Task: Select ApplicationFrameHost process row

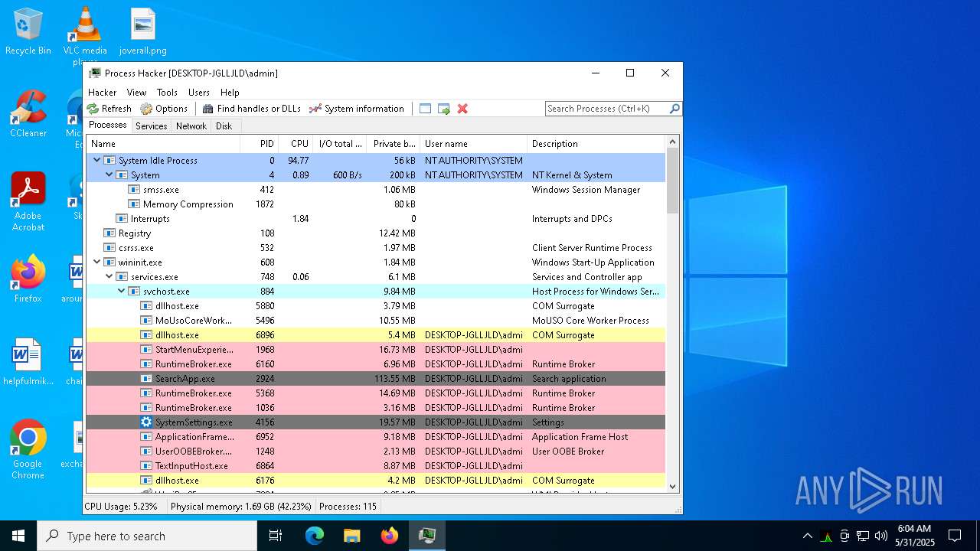Action: [x=376, y=437]
